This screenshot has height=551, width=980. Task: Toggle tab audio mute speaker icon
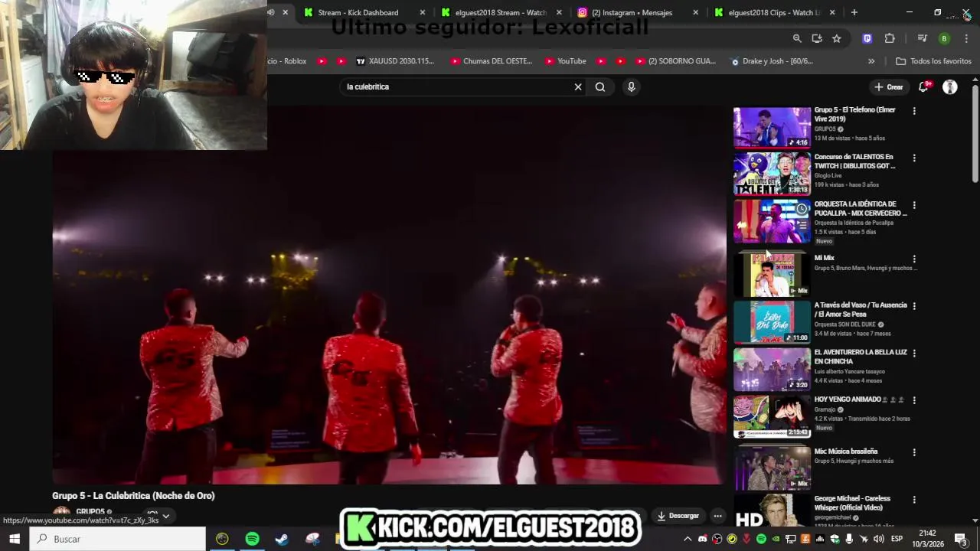click(x=271, y=12)
